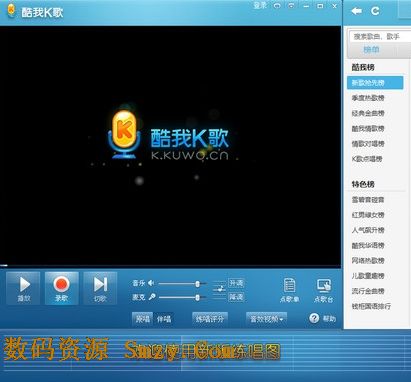Select the 榜单 tab
Image resolution: width=411 pixels, height=382 pixels.
point(371,49)
